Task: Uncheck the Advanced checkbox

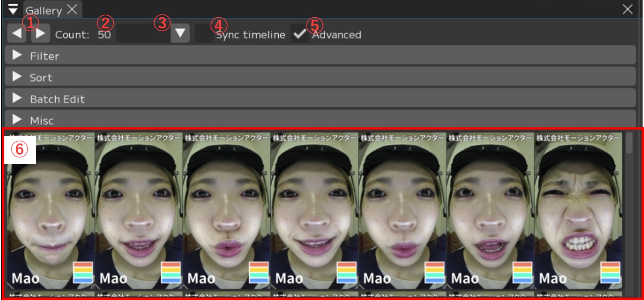Action: click(300, 34)
